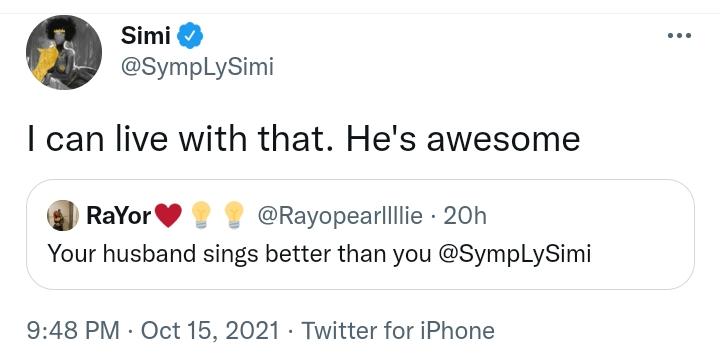The image size is (720, 361).
Task: Open the @Rayopearlllllie handle
Action: point(340,215)
